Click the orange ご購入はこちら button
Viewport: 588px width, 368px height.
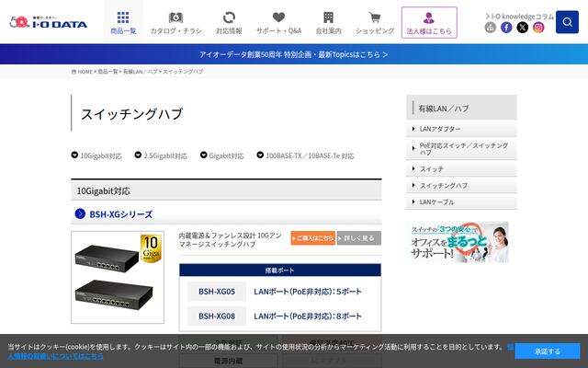(x=312, y=238)
